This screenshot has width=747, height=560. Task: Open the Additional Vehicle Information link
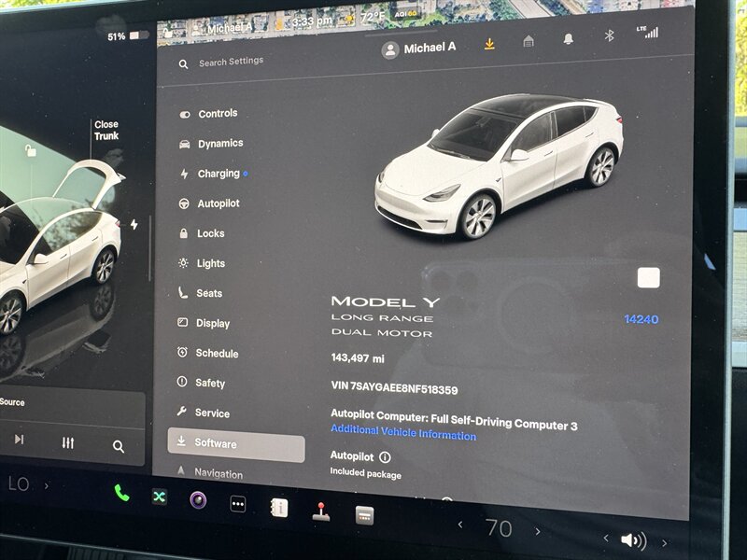402,433
